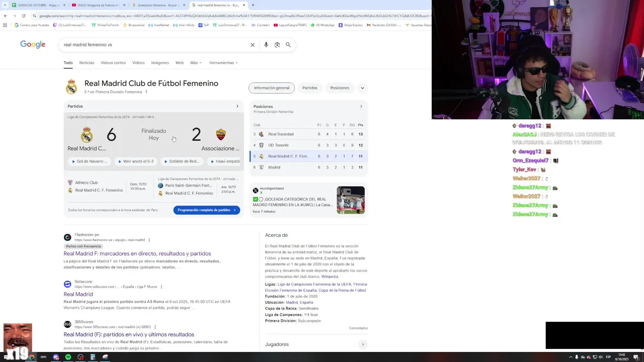
Task: Open the Correos para Youtube bookmark
Action: pos(32,25)
